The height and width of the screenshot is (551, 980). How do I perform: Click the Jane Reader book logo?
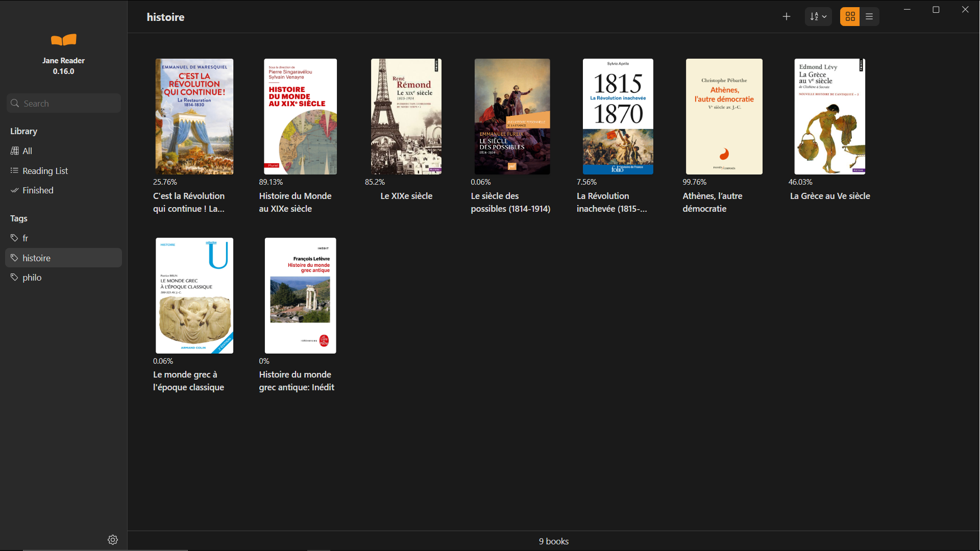(x=63, y=40)
